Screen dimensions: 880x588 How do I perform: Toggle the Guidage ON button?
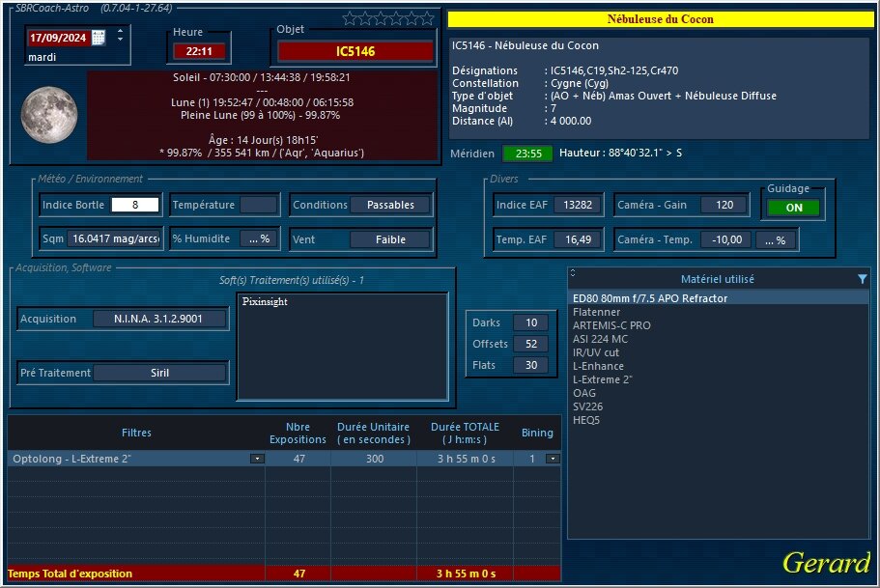794,208
